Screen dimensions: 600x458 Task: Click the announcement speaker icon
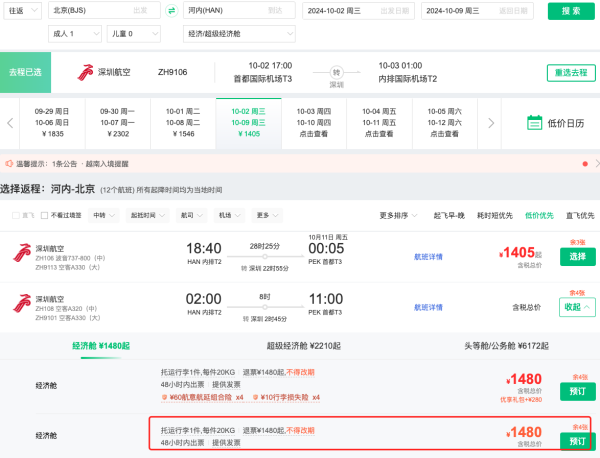8,164
